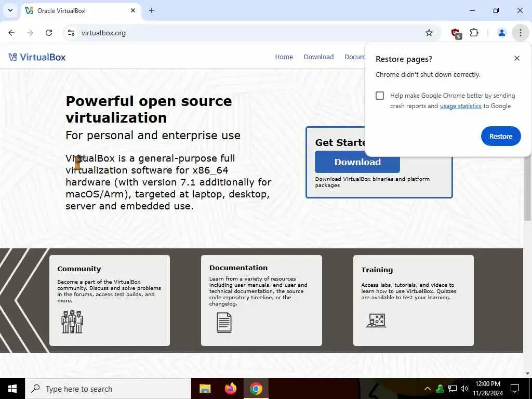Image resolution: width=532 pixels, height=399 pixels.
Task: Bookmark this page with the star icon
Action: pyautogui.click(x=429, y=33)
